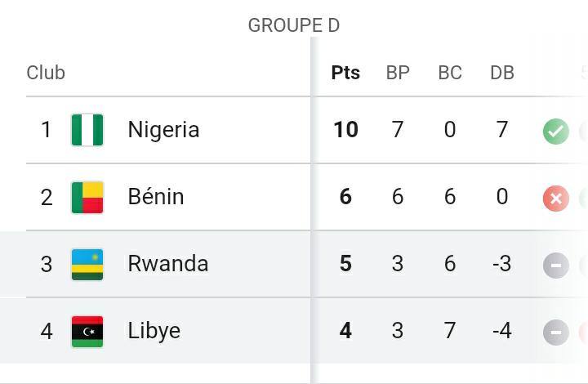Screen dimensions: 588x384
Task: Click Nigeria's 10 points value
Action: pos(345,130)
